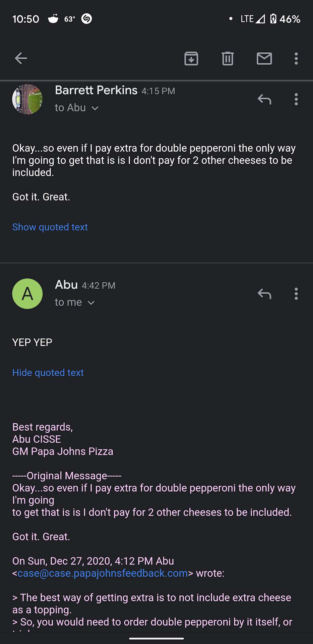Show quoted text in Barrett's message
Image resolution: width=313 pixels, height=644 pixels.
[x=50, y=227]
